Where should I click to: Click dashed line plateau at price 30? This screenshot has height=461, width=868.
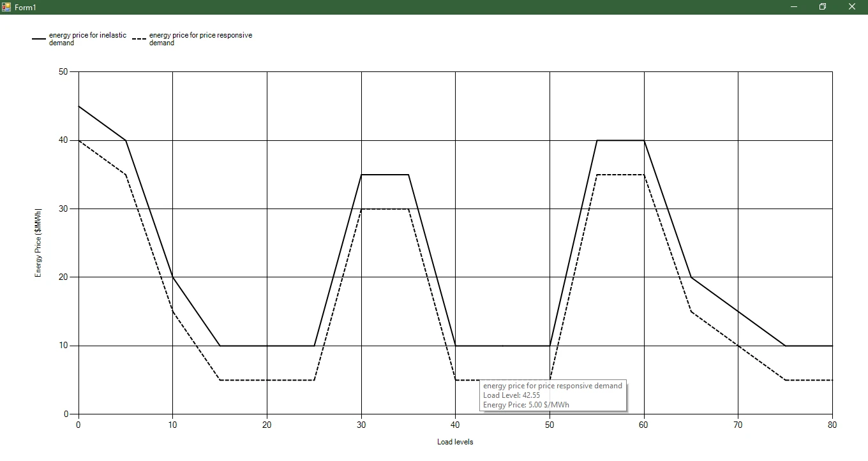click(385, 209)
